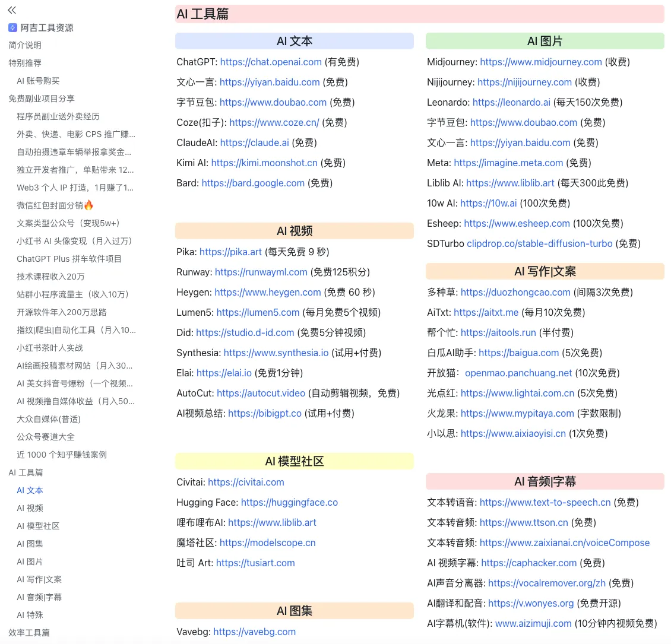The width and height of the screenshot is (671, 644).
Task: Open AI 账号购买 sidebar page
Action: (x=38, y=81)
